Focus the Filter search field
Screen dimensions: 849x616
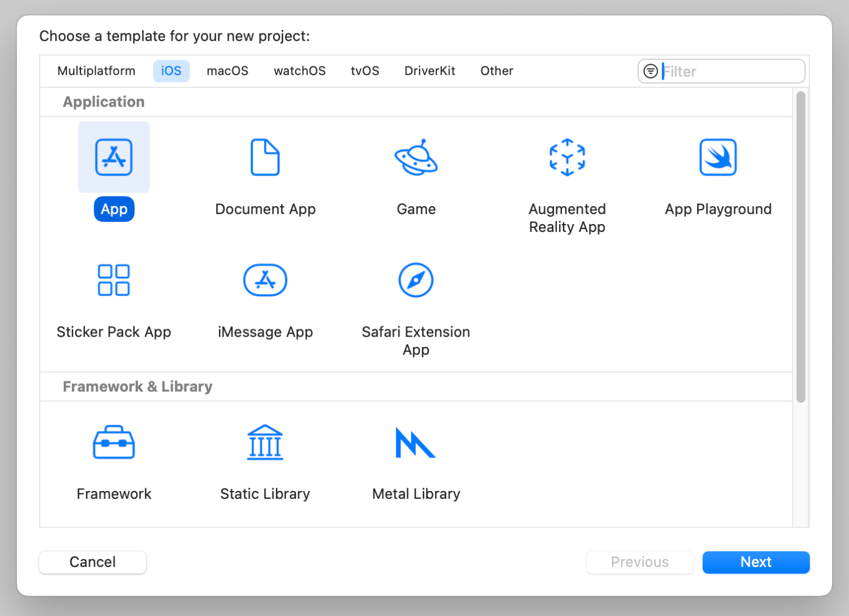(721, 71)
